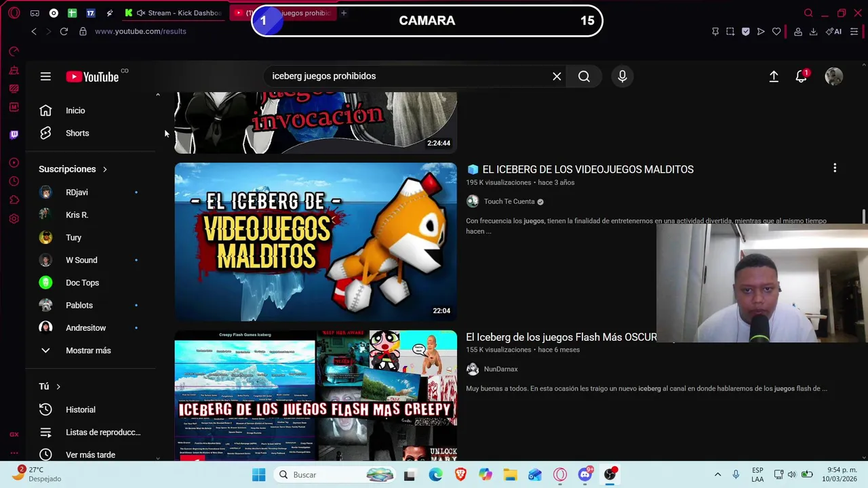Open Brave browser from the taskbar

click(x=460, y=475)
